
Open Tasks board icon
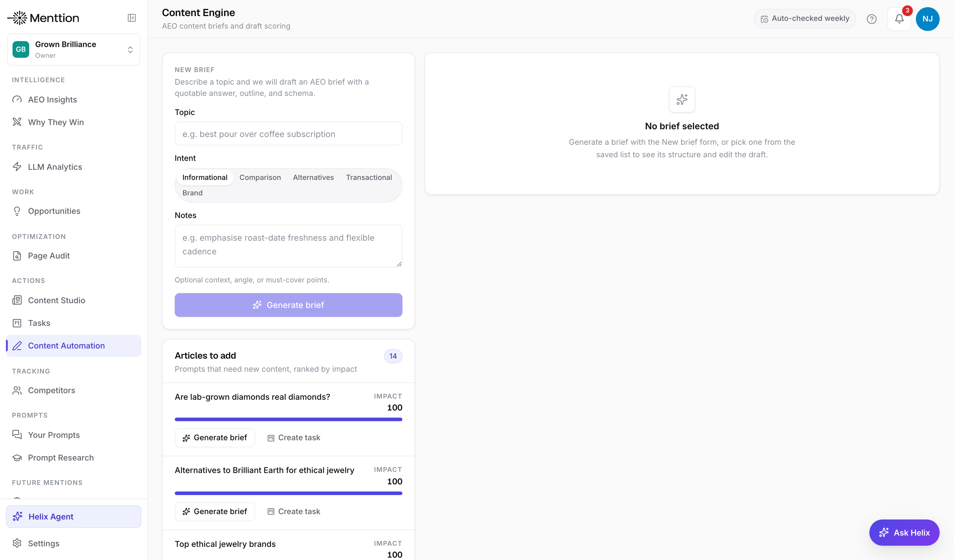pyautogui.click(x=17, y=323)
